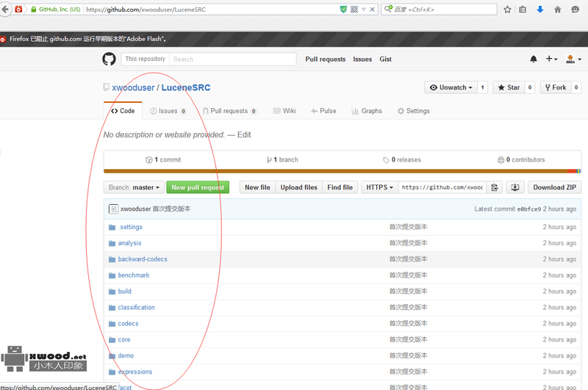
Task: Star the repository
Action: coord(509,87)
